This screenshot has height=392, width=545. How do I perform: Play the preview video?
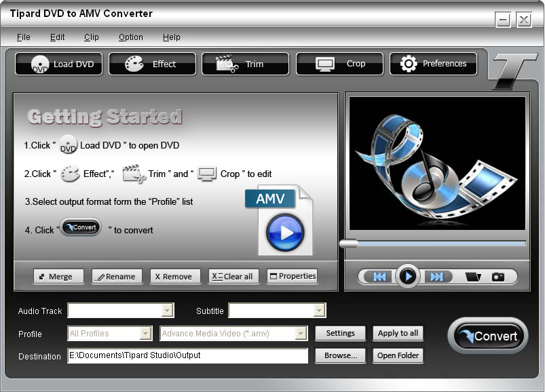(x=408, y=276)
